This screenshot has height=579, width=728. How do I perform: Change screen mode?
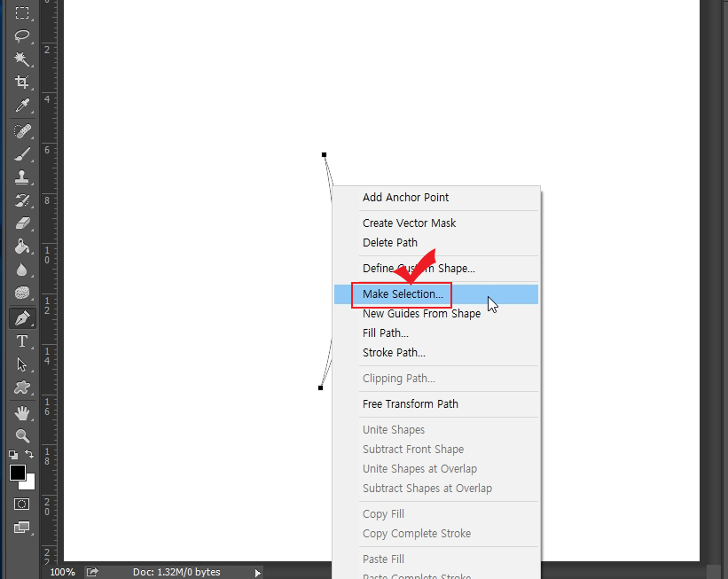[22, 528]
